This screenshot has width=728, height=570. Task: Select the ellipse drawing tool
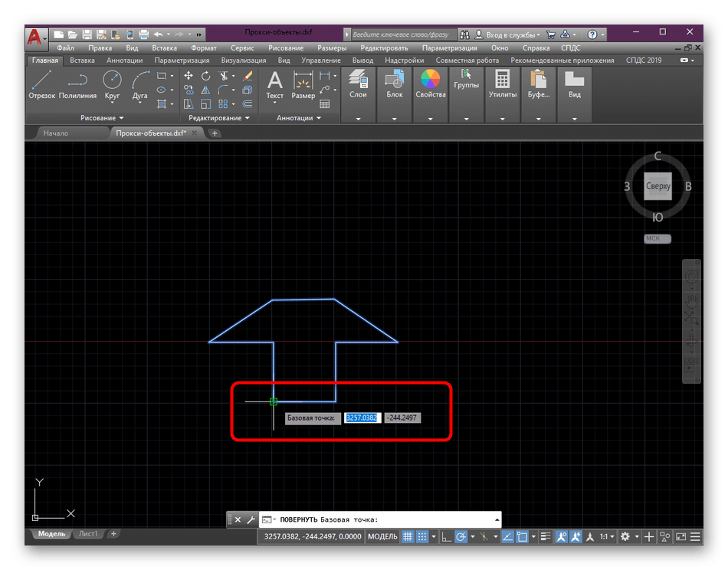pyautogui.click(x=161, y=90)
